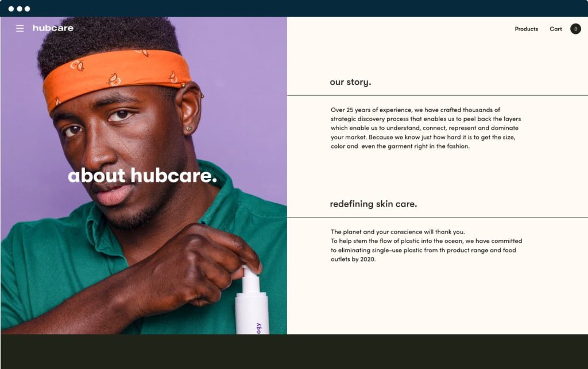Click the cart item count badge

[x=575, y=29]
